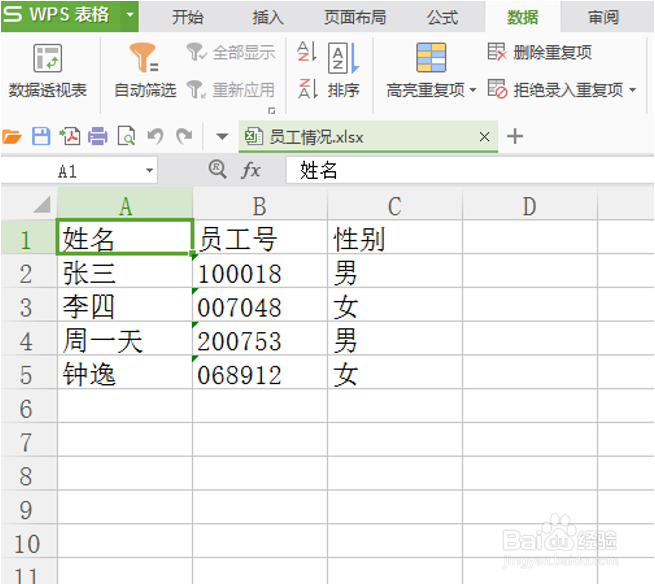Expand the 拒绝录入重复项 dropdown arrow
The height and width of the screenshot is (584, 655).
(632, 90)
